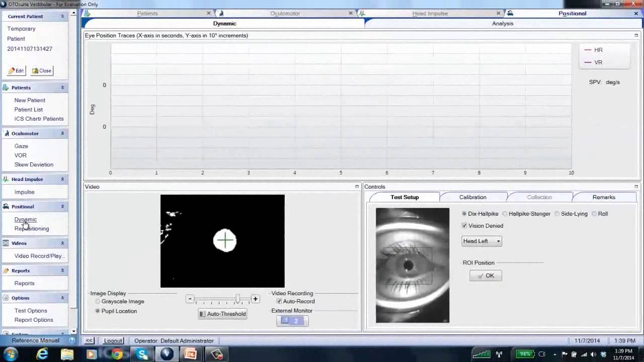Open the Calibration tab in Controls

[x=472, y=197]
